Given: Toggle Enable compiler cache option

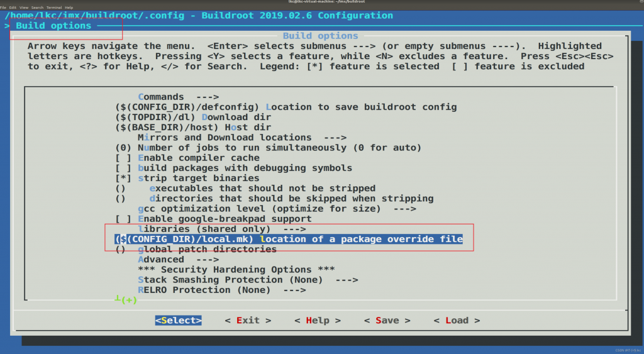Looking at the screenshot, I should pos(187,158).
